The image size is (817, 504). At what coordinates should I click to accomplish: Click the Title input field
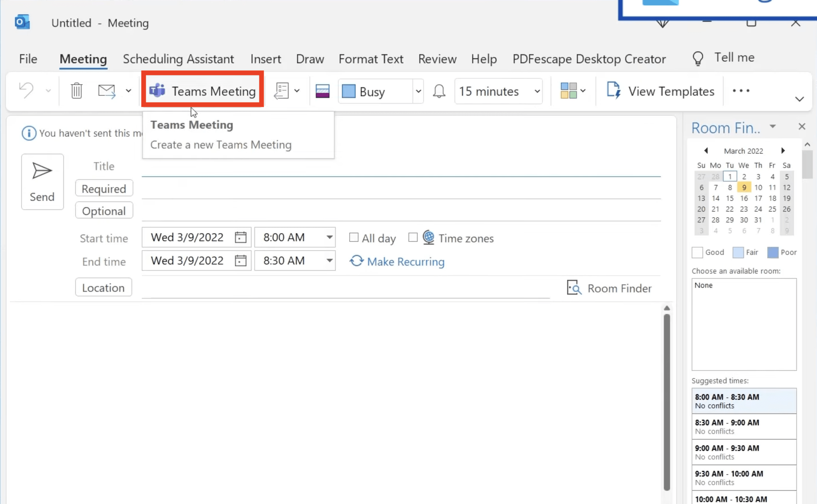point(401,167)
